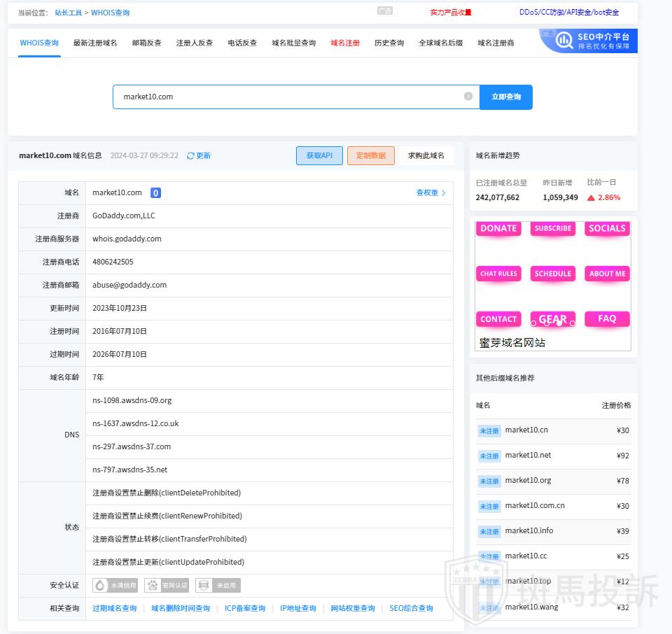Select market10.net in suffix recommendations
This screenshot has width=672, height=634.
pos(528,456)
